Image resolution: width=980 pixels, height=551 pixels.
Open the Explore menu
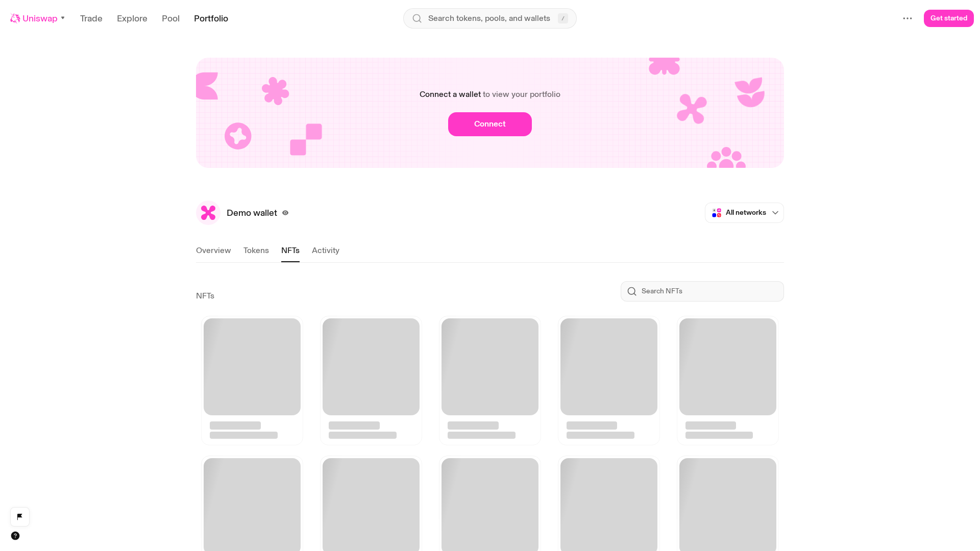132,18
